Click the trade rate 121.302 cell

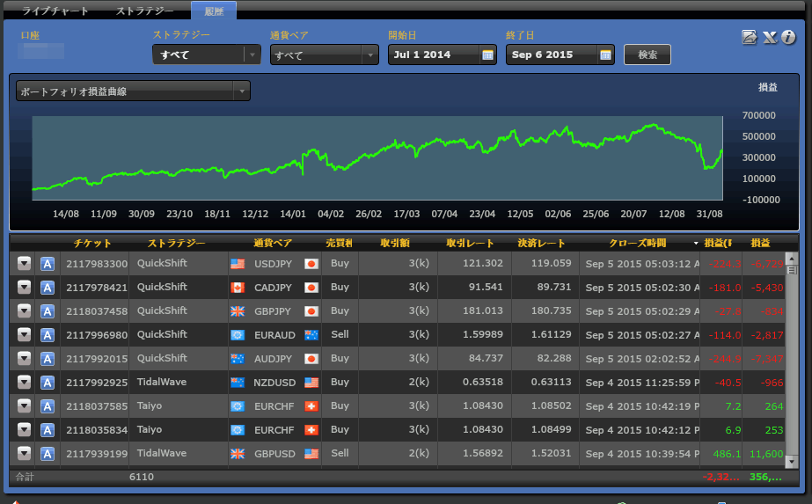click(x=483, y=263)
